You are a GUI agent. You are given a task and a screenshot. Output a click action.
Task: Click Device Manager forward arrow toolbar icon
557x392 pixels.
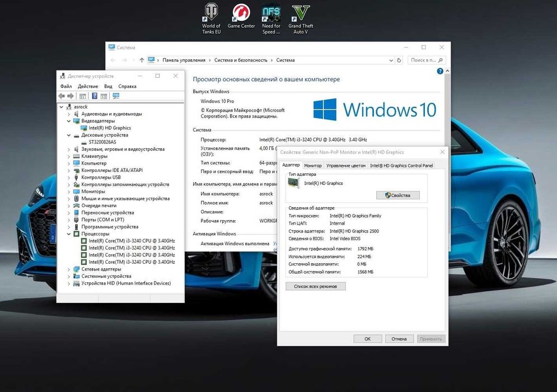[71, 96]
